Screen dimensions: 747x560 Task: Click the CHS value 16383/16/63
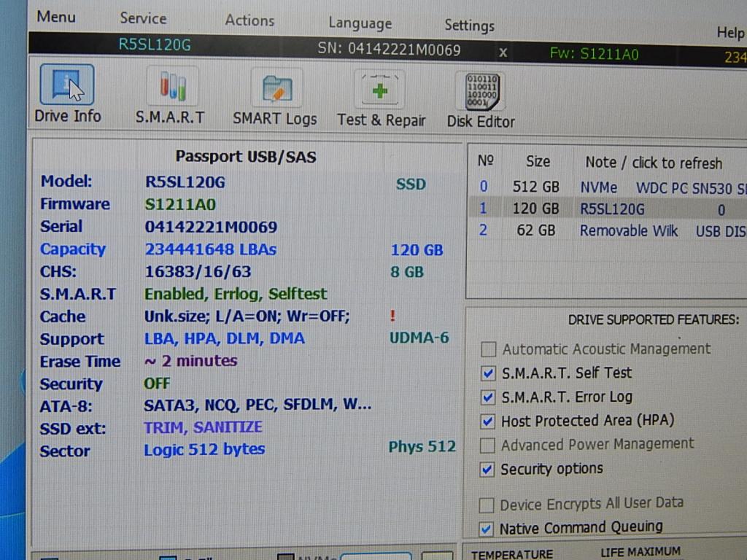pyautogui.click(x=198, y=271)
